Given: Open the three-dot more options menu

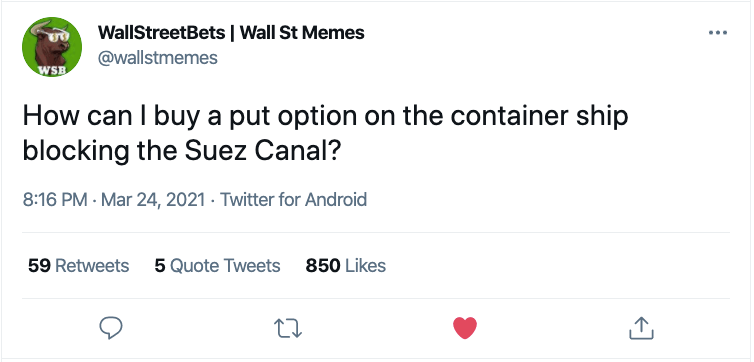Looking at the screenshot, I should point(718,33).
